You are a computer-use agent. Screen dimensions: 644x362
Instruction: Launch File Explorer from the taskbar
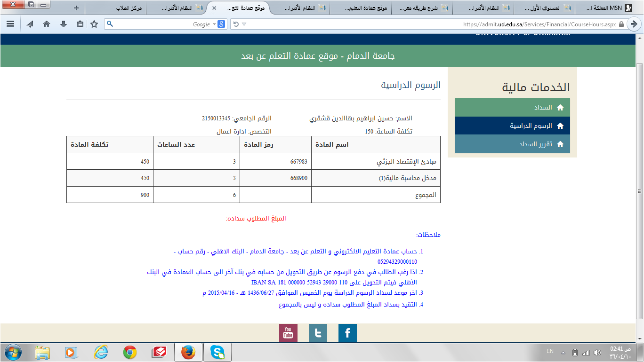pyautogui.click(x=42, y=352)
